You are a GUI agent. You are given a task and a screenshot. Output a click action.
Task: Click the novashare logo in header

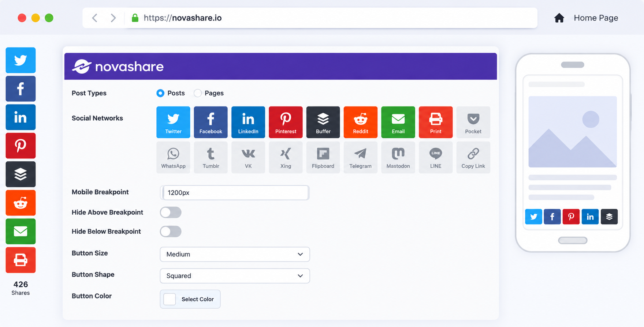118,67
